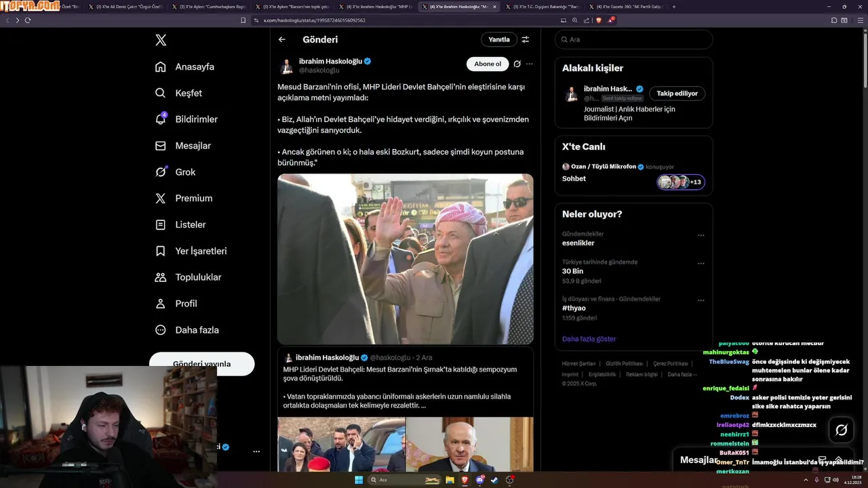Open Keşfet explore page
Image resolution: width=868 pixels, height=488 pixels.
pyautogui.click(x=178, y=93)
